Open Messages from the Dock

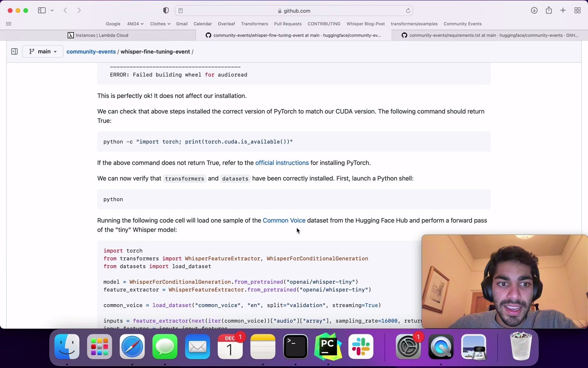coord(165,347)
